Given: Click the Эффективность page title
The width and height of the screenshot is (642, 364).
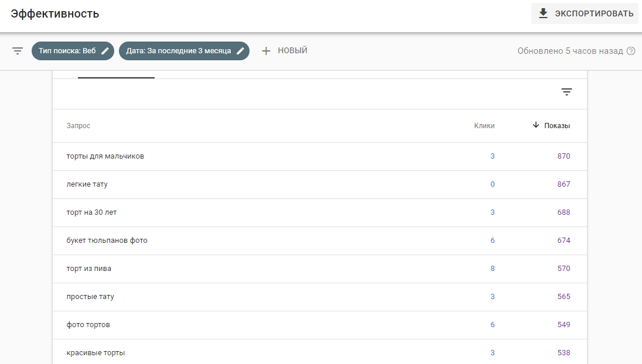Looking at the screenshot, I should [x=55, y=14].
